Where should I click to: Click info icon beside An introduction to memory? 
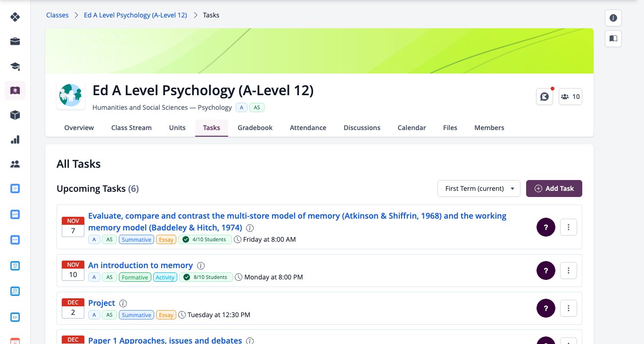(x=201, y=265)
